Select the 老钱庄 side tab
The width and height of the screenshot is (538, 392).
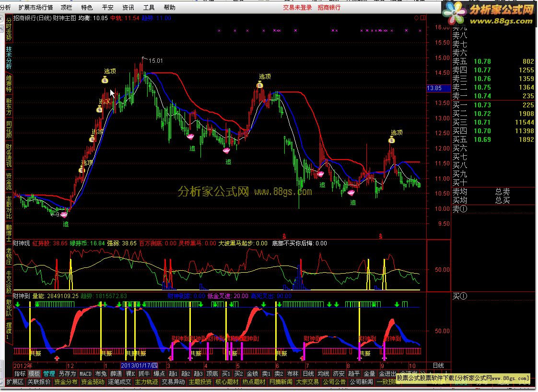[9, 256]
